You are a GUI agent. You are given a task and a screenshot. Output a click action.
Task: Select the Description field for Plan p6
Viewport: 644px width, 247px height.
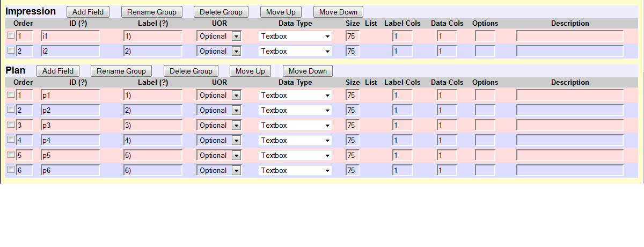point(569,170)
